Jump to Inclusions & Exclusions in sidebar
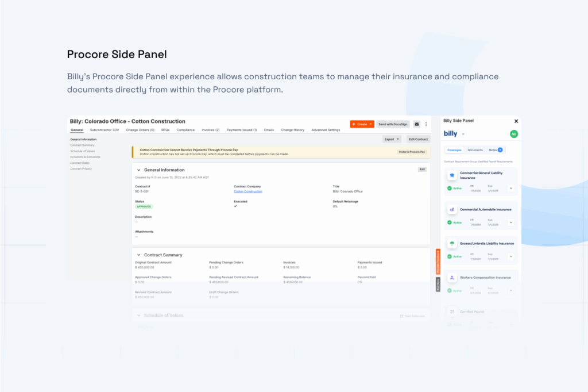 pos(85,157)
